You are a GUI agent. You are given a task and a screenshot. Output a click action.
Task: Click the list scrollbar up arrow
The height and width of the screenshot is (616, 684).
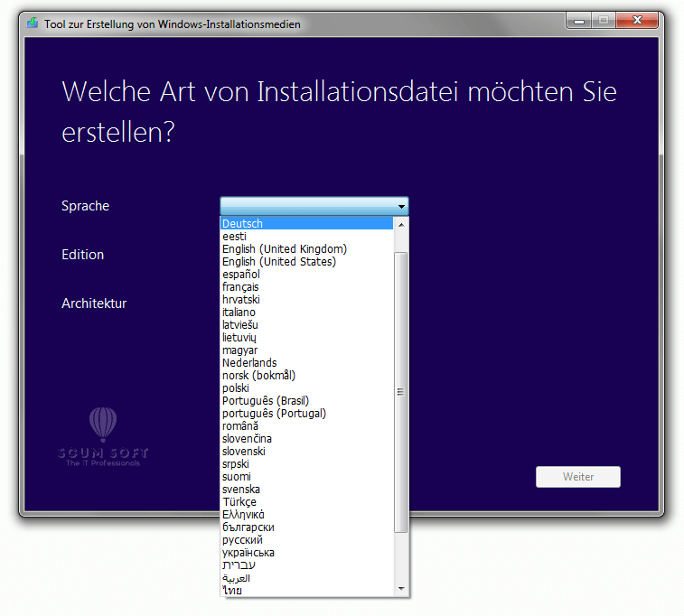point(401,225)
